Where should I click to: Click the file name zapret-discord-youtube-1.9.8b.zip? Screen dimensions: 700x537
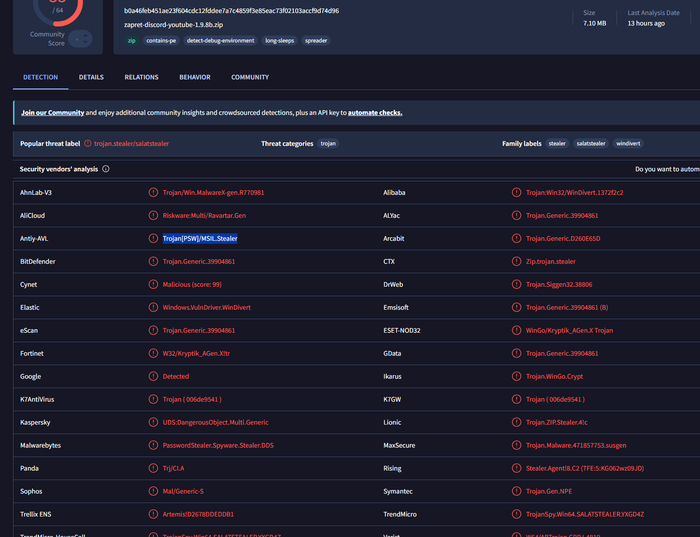(x=174, y=25)
